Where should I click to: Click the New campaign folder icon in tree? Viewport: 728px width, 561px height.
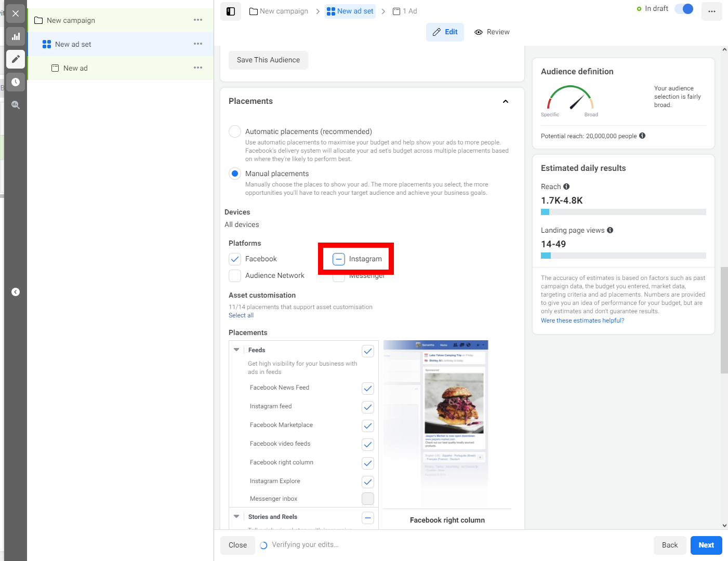coord(38,20)
